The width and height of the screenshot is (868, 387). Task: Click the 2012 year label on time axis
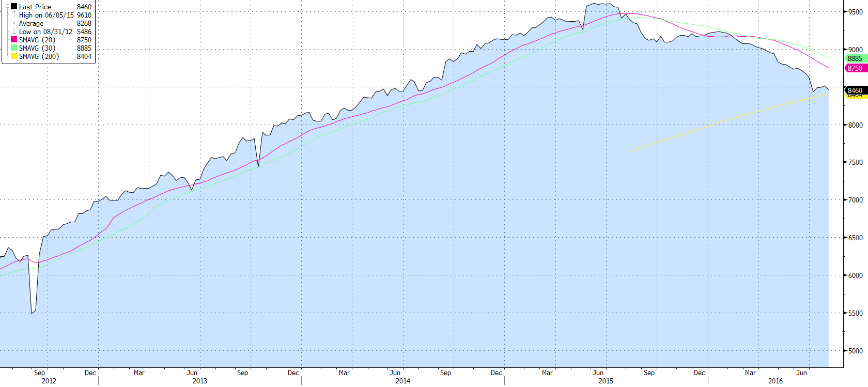49,381
